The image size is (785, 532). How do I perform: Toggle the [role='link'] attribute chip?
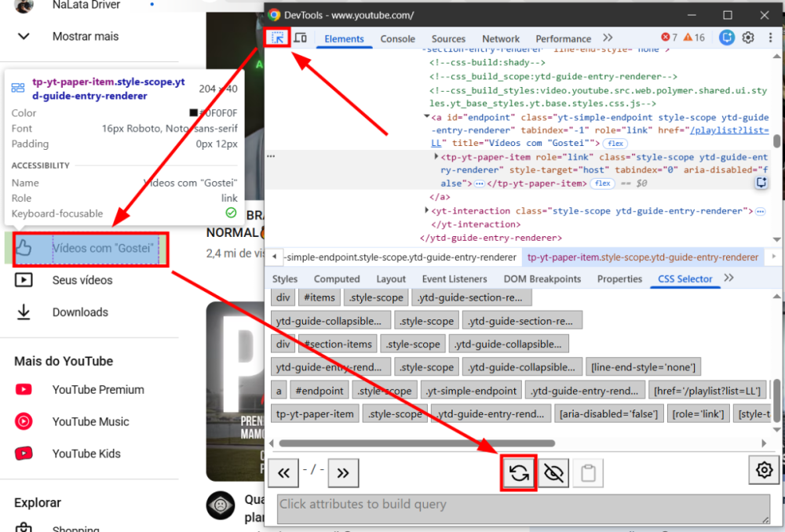[698, 414]
